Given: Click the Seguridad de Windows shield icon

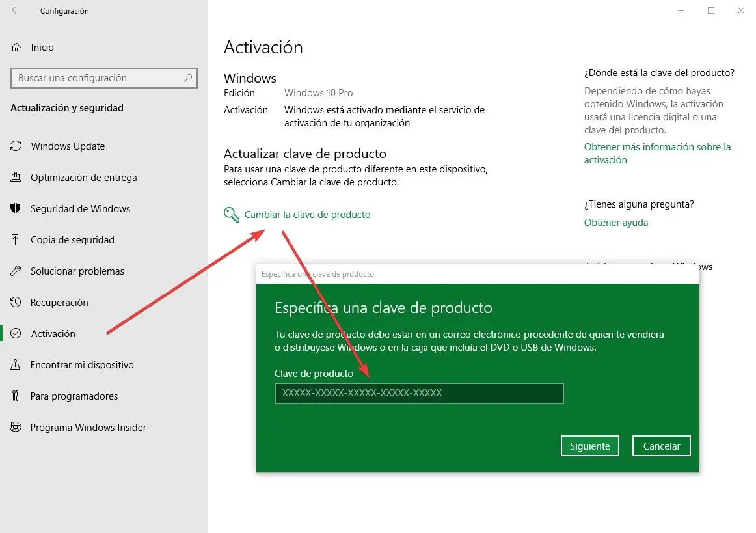Looking at the screenshot, I should pos(16,208).
